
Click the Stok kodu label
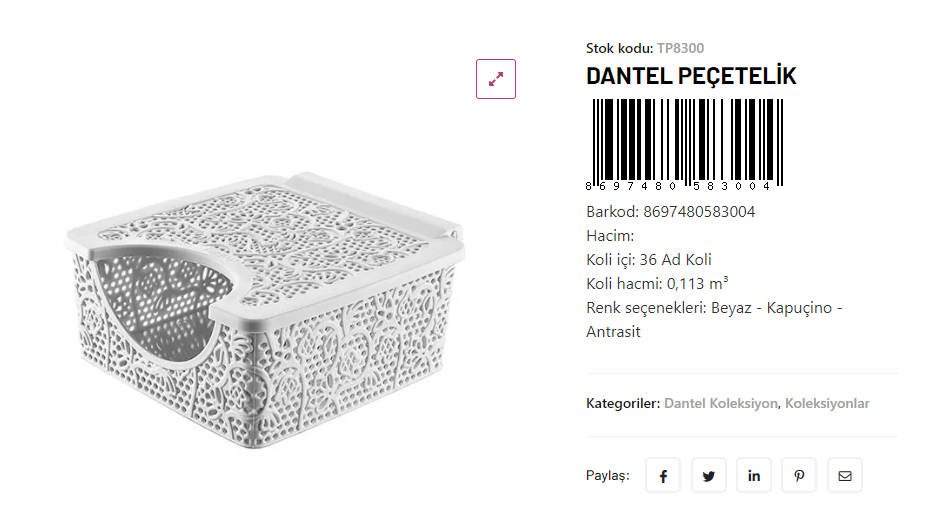click(619, 48)
